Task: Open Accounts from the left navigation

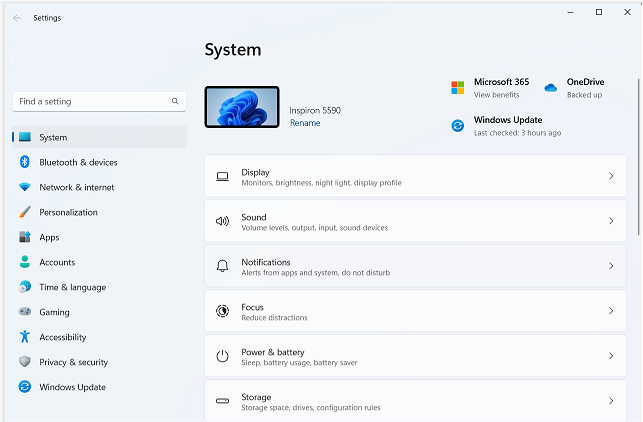Action: (57, 262)
